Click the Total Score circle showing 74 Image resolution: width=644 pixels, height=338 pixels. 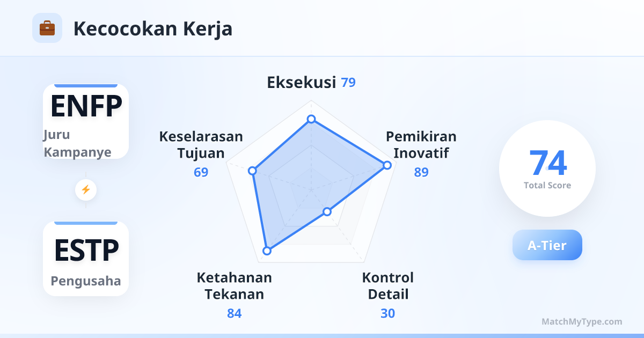point(547,168)
